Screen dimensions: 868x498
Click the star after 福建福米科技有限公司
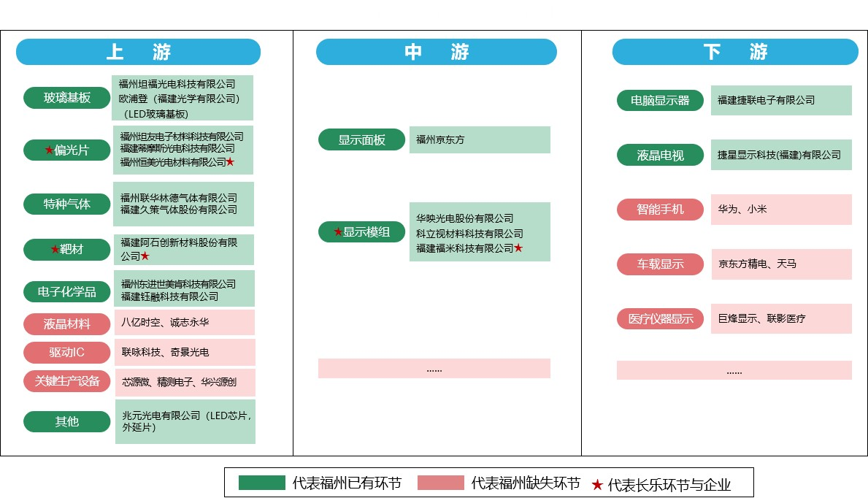(x=518, y=248)
